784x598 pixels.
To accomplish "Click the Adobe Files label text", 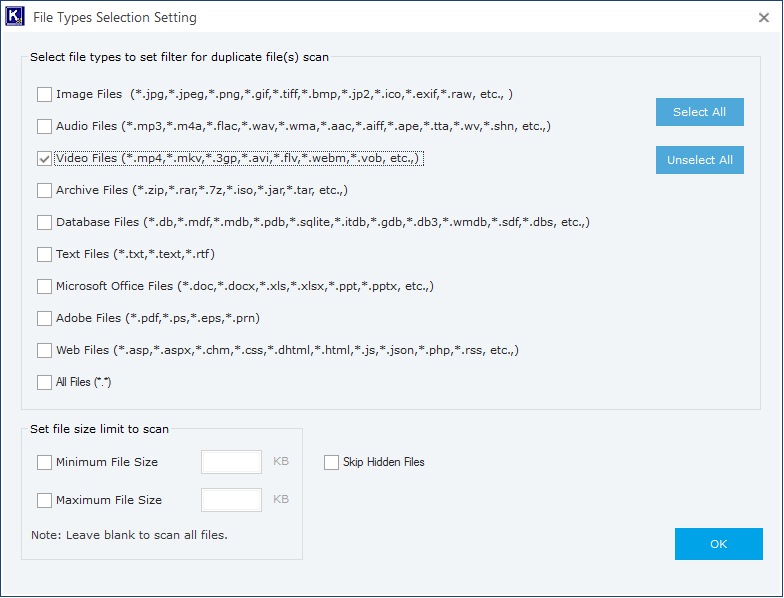I will 158,318.
